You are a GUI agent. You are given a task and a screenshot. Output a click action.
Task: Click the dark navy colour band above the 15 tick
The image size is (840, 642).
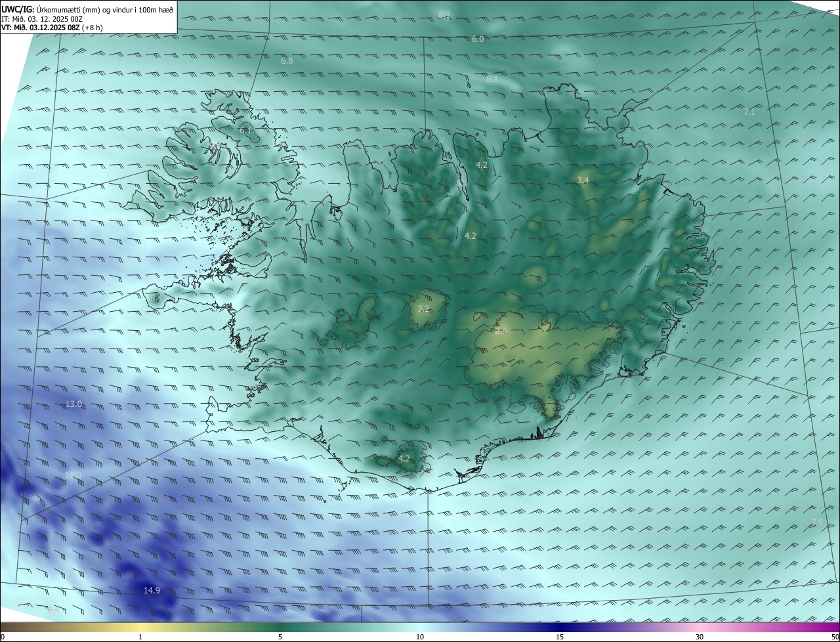point(560,628)
